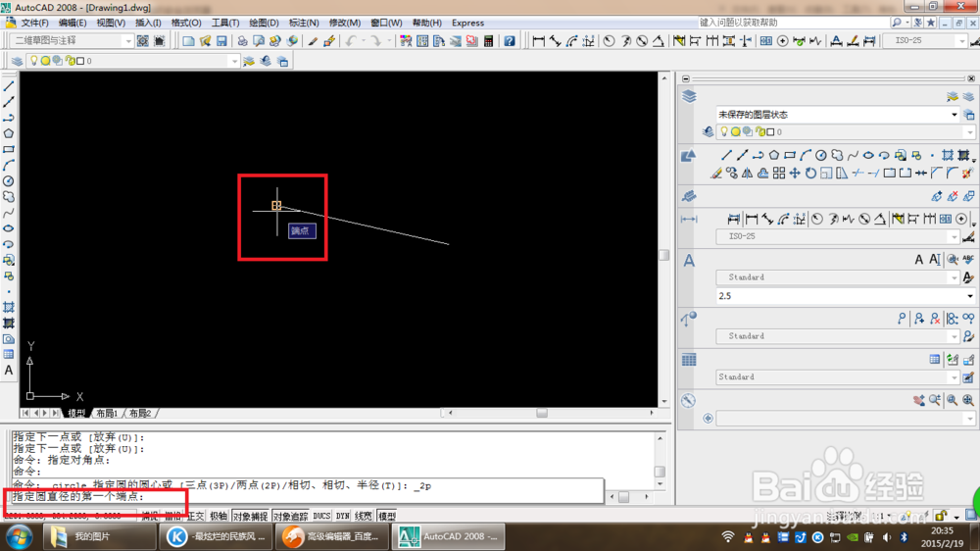Click the drawing area vertical scrollbar thumb

click(x=663, y=255)
